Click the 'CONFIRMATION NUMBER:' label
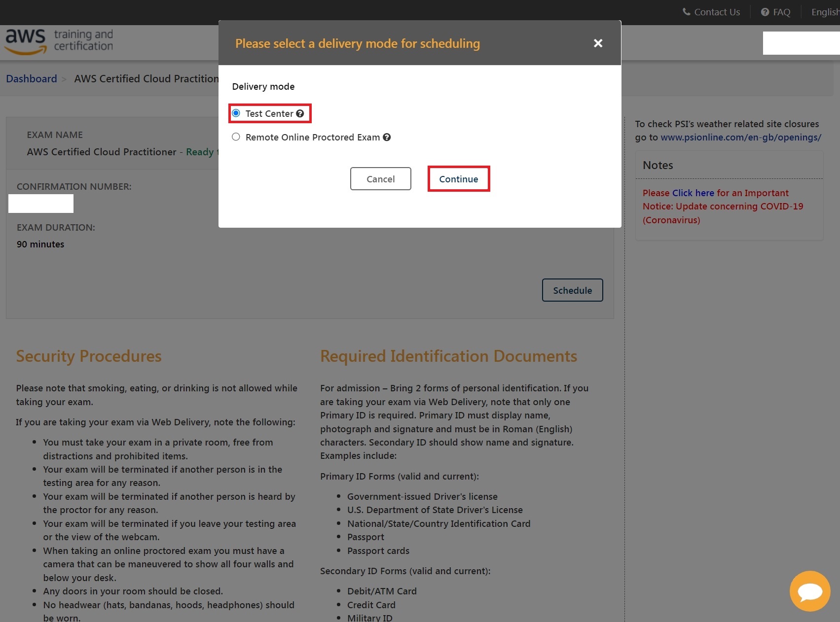 (x=74, y=186)
